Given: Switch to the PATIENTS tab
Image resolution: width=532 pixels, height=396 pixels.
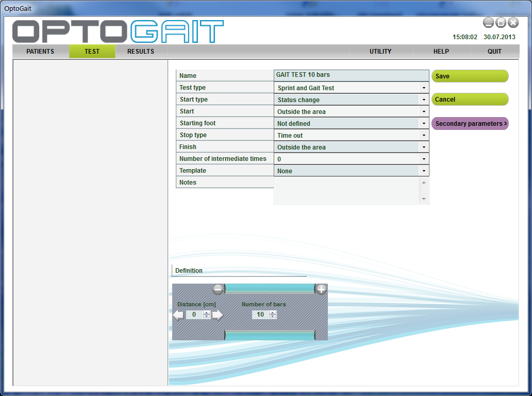Looking at the screenshot, I should (40, 52).
